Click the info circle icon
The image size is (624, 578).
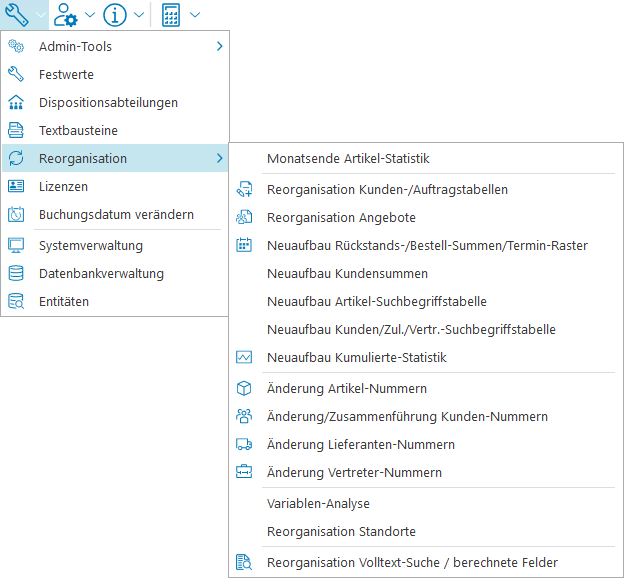click(x=115, y=14)
